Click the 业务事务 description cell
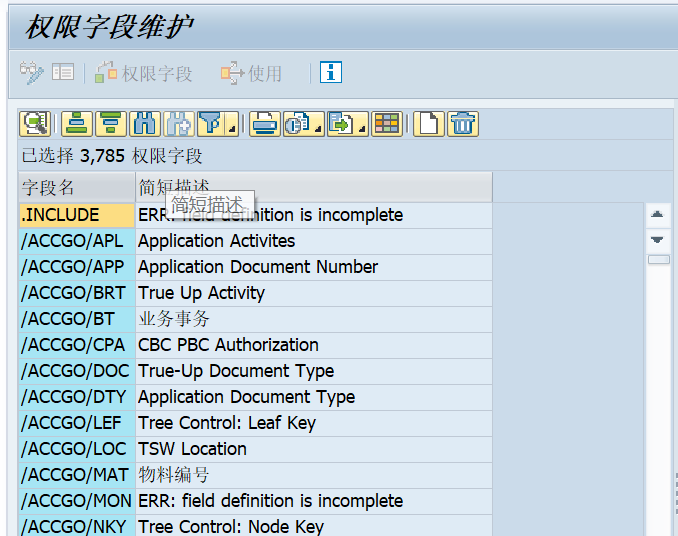The height and width of the screenshot is (536, 678). pos(314,319)
